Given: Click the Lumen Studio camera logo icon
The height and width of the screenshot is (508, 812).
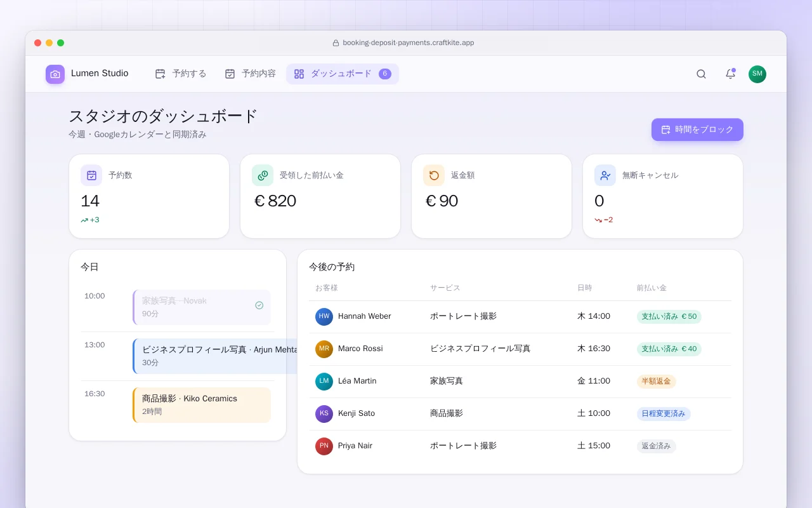Looking at the screenshot, I should click(x=55, y=74).
